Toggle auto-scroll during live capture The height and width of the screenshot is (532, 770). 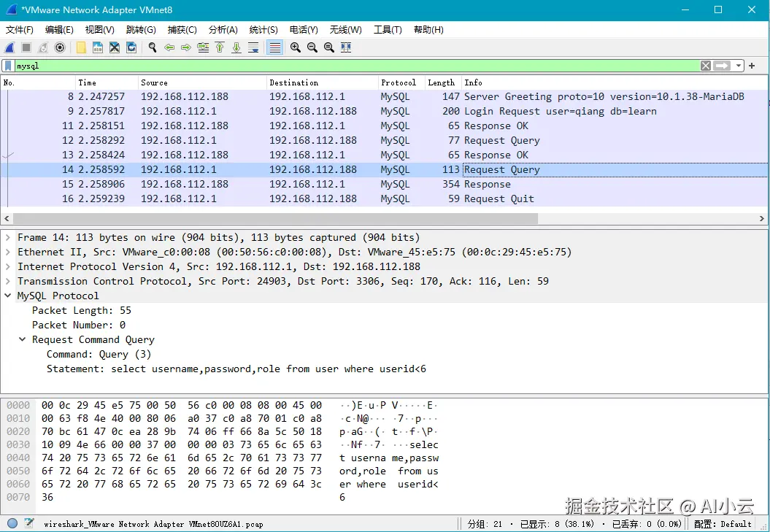pos(253,47)
